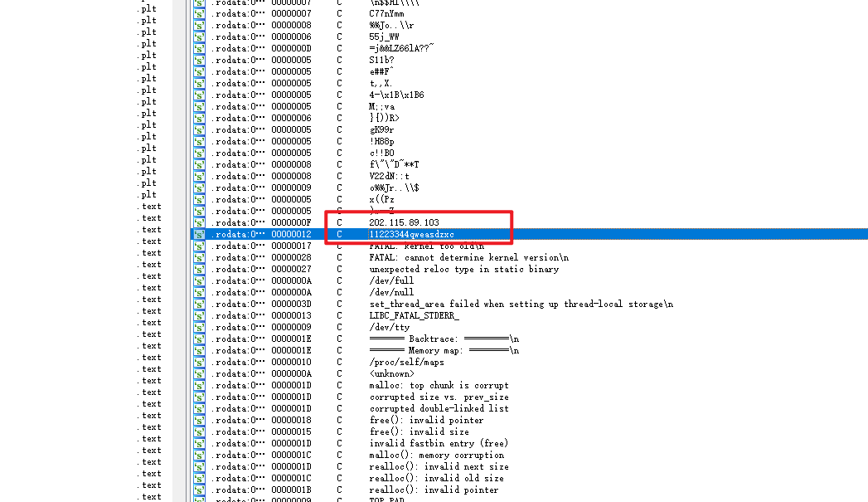Select 'corrupted double-linked list' string
Image resolution: width=868 pixels, height=502 pixels.
pos(439,409)
